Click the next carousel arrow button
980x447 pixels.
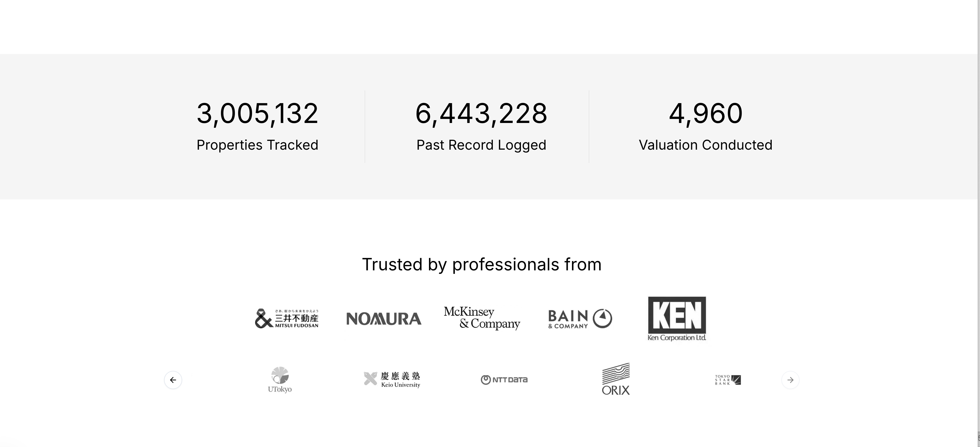[x=790, y=380]
